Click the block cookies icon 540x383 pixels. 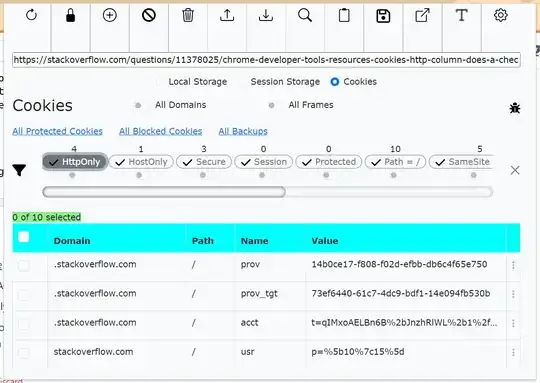149,15
